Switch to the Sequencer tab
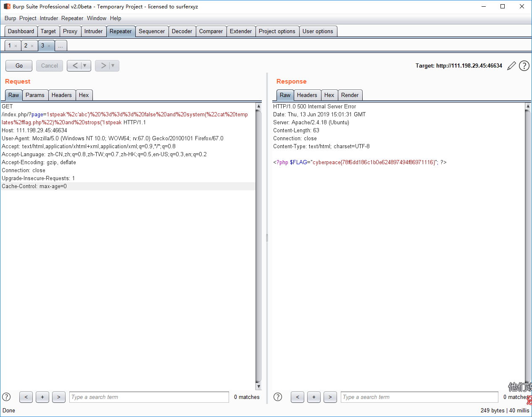 (x=152, y=31)
